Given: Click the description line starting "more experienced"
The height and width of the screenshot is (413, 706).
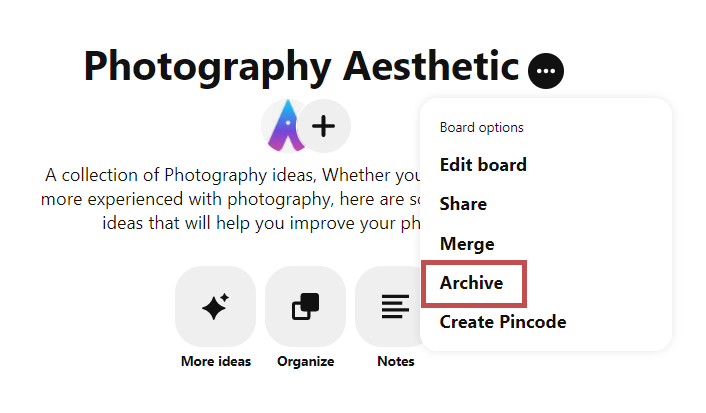Looking at the screenshot, I should pos(230,198).
